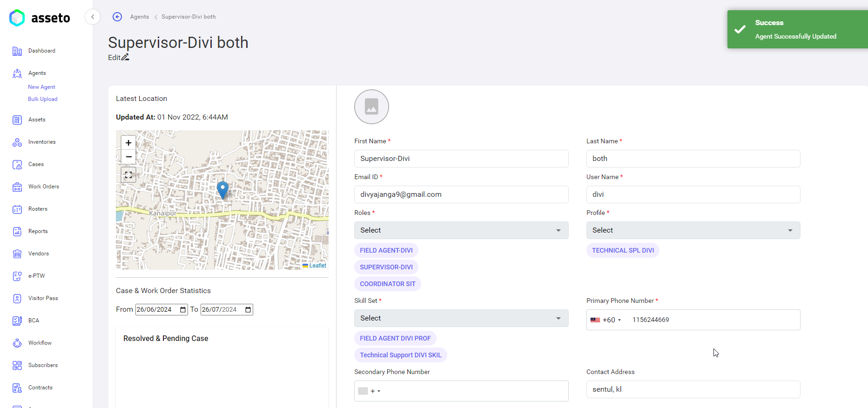Open the Workflow menu item
Viewport: 868px width, 408px height.
coord(40,343)
